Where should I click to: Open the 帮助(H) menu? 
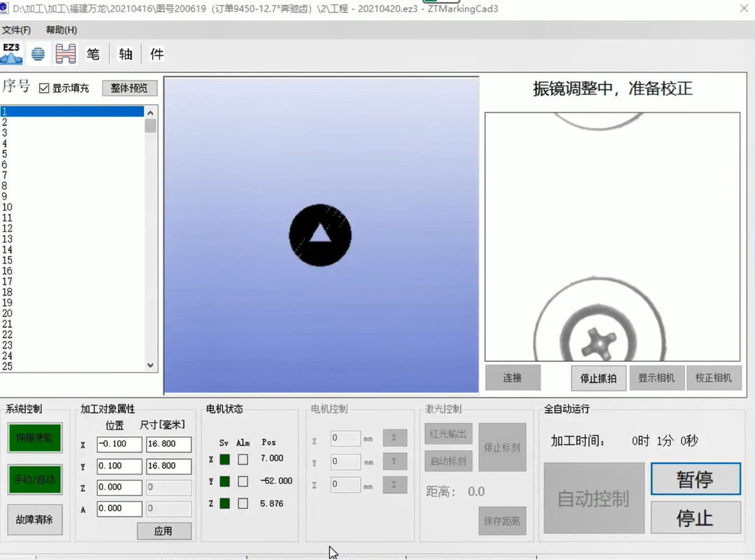61,30
